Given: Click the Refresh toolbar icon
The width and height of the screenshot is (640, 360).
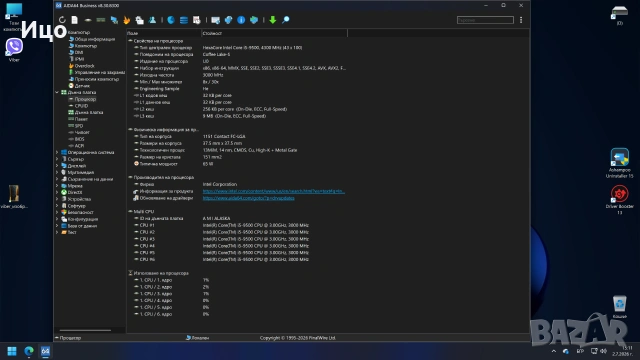Looking at the screenshot, I should pyautogui.click(x=62, y=20).
